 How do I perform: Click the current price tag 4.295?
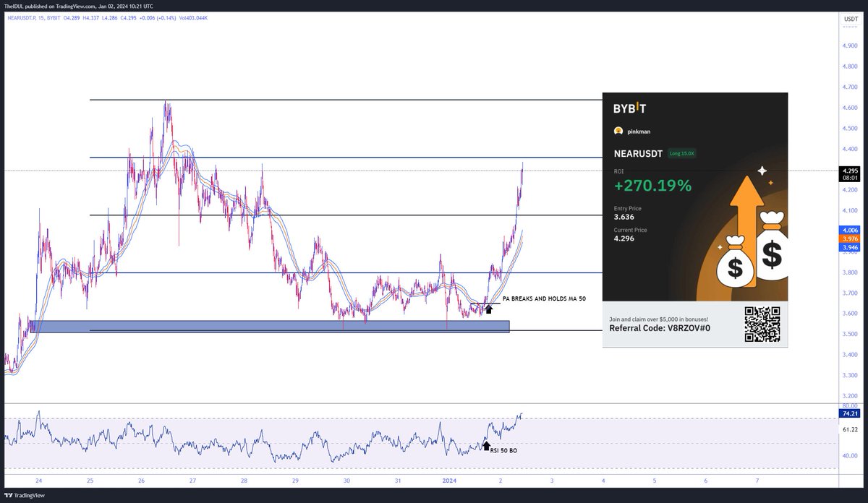click(x=849, y=171)
